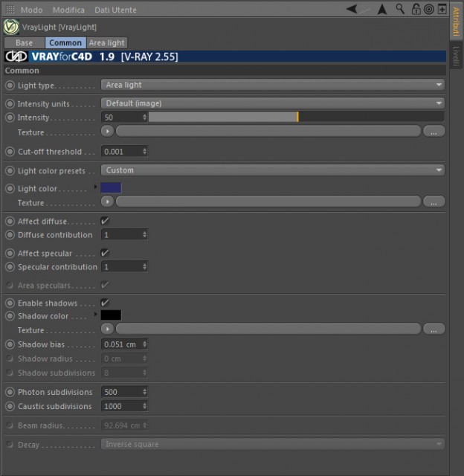Open the Dati Utente menu

(115, 10)
